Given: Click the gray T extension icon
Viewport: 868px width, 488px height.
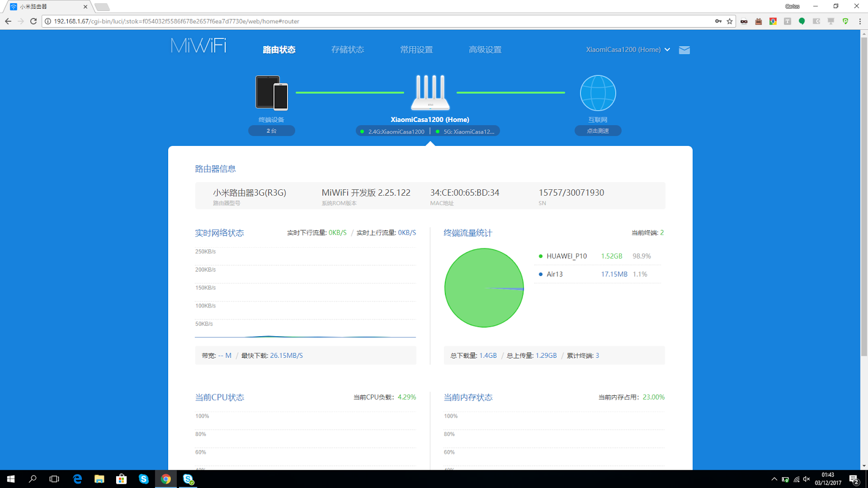Looking at the screenshot, I should click(787, 21).
